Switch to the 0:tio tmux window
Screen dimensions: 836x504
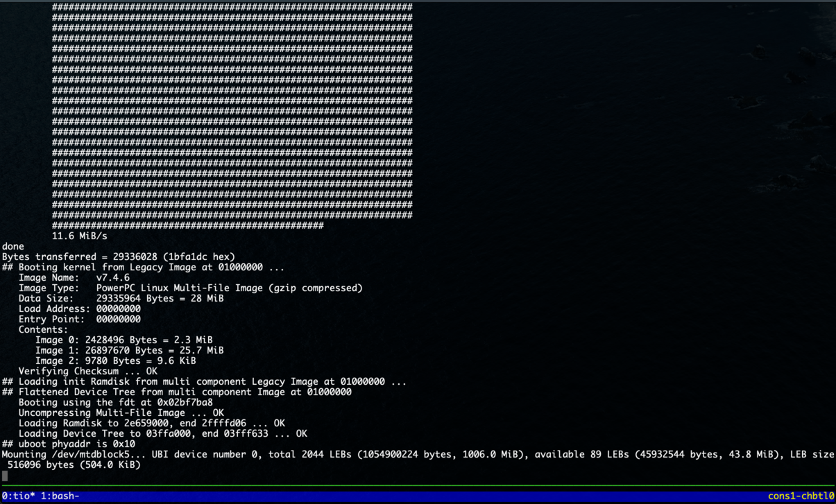pos(18,496)
